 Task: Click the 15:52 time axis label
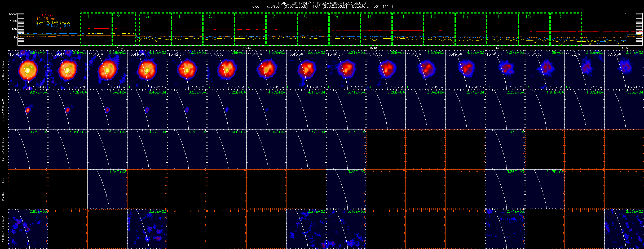point(499,48)
